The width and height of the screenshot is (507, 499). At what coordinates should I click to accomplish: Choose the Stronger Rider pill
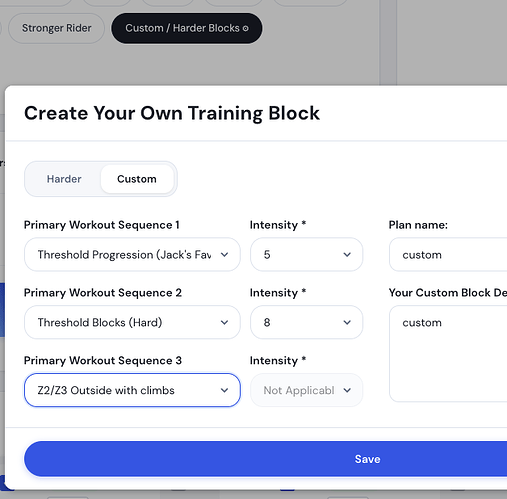tap(56, 28)
